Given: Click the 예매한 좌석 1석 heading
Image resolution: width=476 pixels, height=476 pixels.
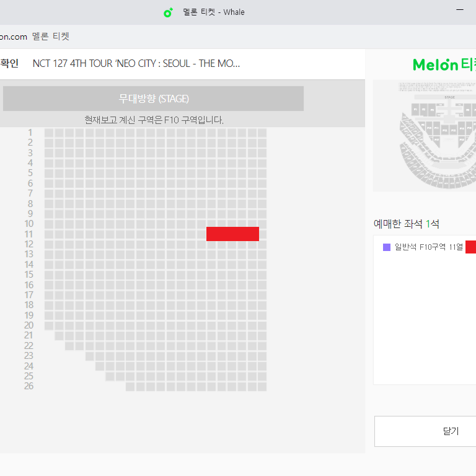Looking at the screenshot, I should [x=406, y=224].
